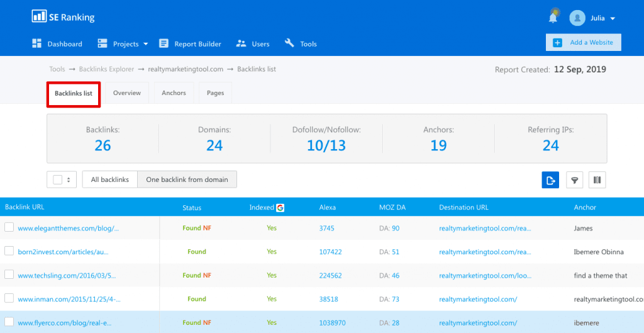Toggle the select-all checkbox above the table
Viewport: 644px width, 333px height.
pyautogui.click(x=58, y=179)
